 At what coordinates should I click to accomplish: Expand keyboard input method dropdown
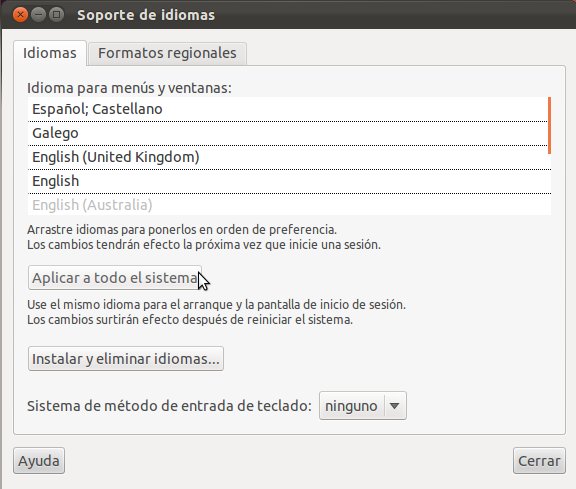coord(363,406)
